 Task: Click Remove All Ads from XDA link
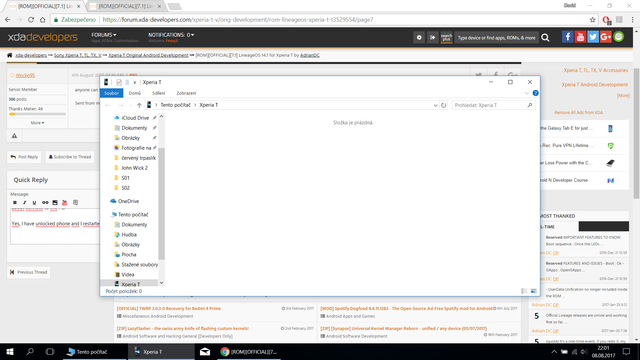[x=578, y=113]
